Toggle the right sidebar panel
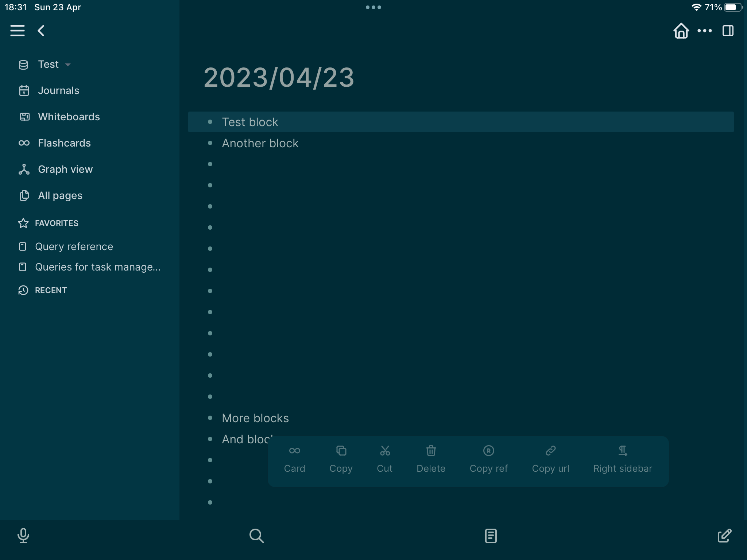Image resolution: width=747 pixels, height=560 pixels. click(x=728, y=31)
